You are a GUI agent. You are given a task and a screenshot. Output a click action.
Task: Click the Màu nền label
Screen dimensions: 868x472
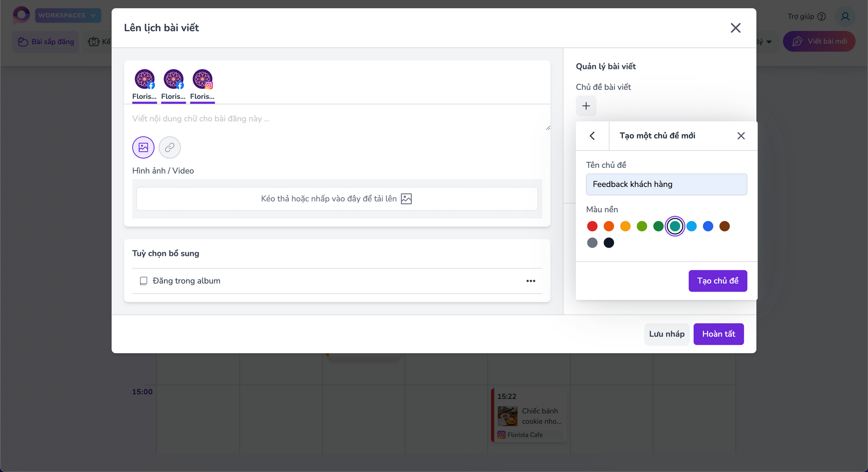click(602, 210)
